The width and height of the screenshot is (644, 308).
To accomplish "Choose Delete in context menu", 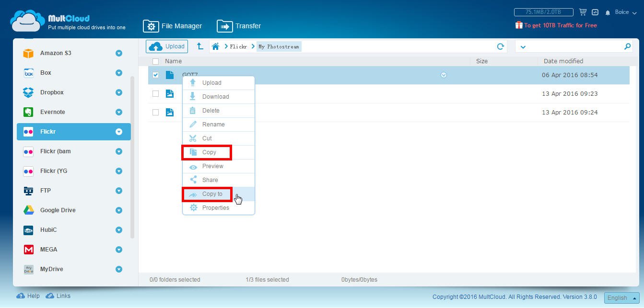I will pos(219,111).
